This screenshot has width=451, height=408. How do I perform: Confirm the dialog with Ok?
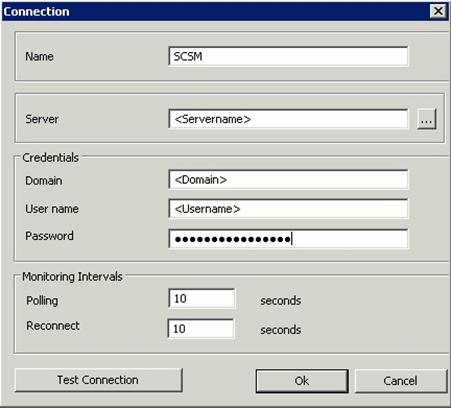tap(302, 381)
